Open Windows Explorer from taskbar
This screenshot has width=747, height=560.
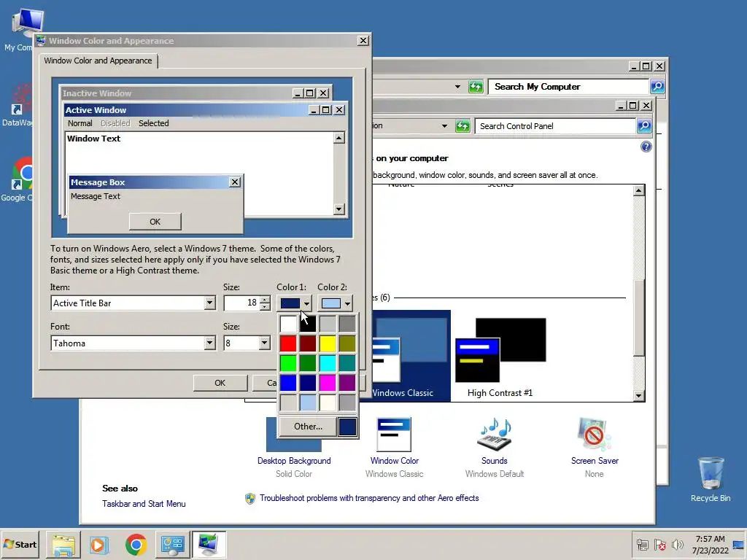point(63,545)
